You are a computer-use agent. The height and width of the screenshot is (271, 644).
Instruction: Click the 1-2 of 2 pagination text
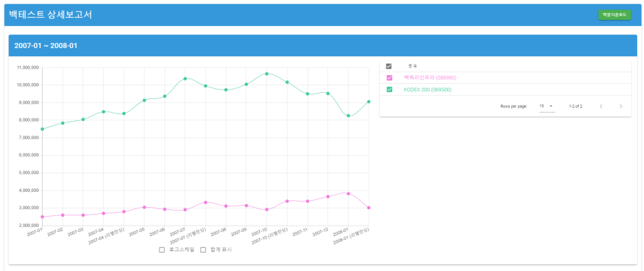[575, 107]
